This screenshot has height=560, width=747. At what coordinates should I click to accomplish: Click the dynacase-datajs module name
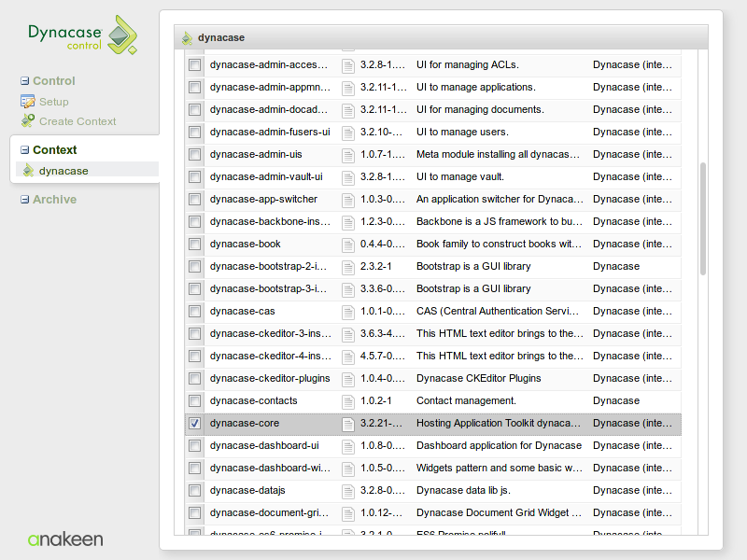pyautogui.click(x=247, y=490)
